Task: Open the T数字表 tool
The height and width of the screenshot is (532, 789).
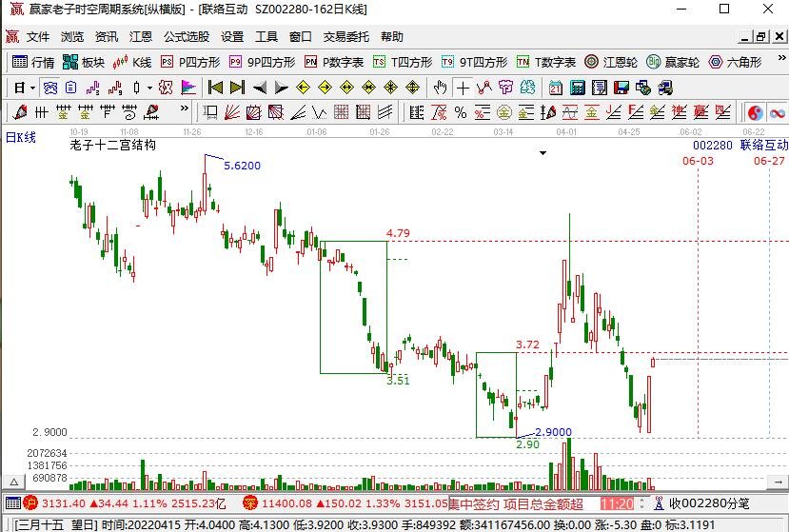Action: (546, 62)
